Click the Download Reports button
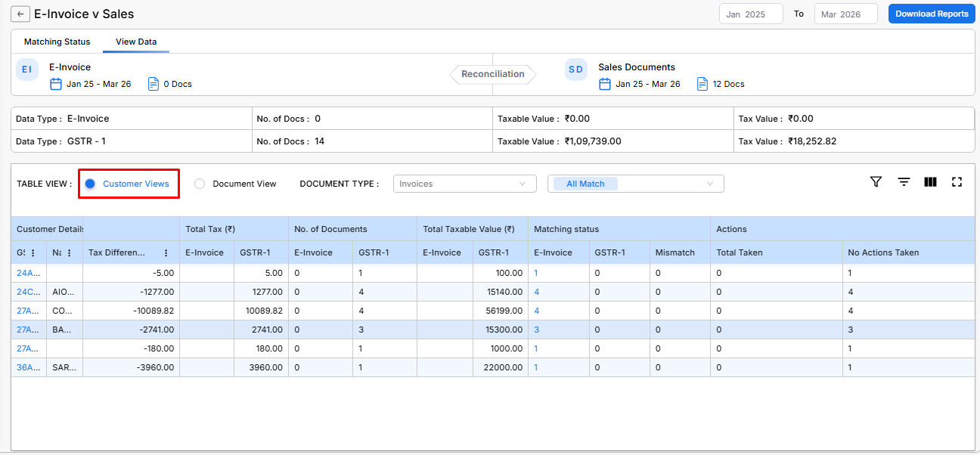This screenshot has height=455, width=980. click(x=932, y=14)
